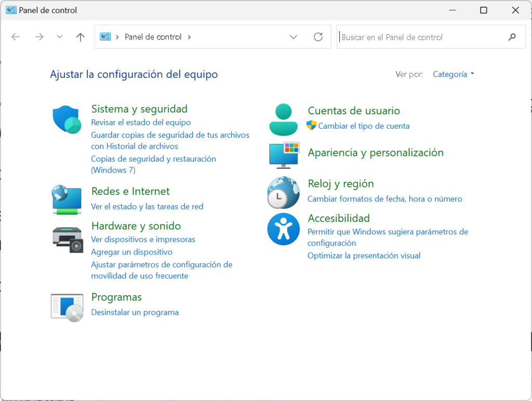Click the Ajustar la configuración del equipo title
The width and height of the screenshot is (532, 401).
(134, 74)
